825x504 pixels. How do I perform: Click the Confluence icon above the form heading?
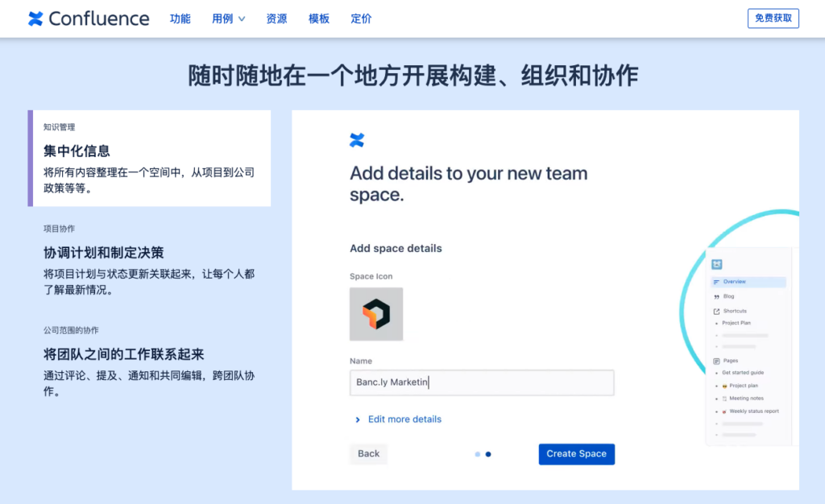[357, 140]
